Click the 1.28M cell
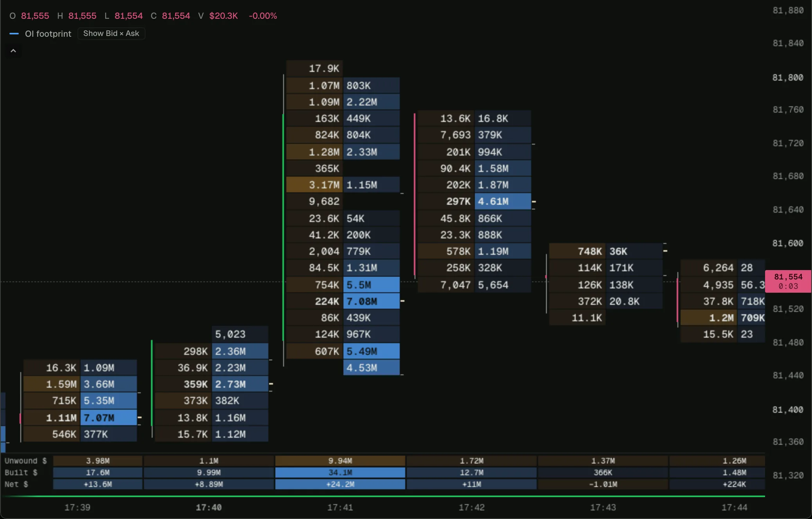 coord(314,152)
